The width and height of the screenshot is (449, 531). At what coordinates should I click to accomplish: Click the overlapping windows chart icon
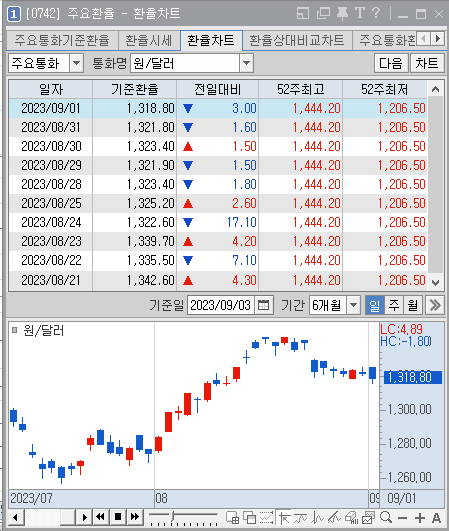coord(250,518)
